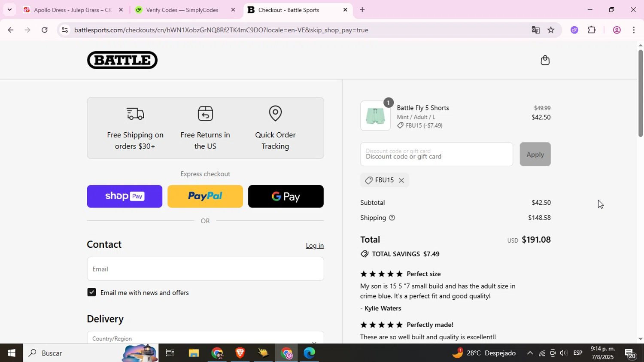Click the ESP language indicator
The image size is (644, 362).
(x=578, y=353)
